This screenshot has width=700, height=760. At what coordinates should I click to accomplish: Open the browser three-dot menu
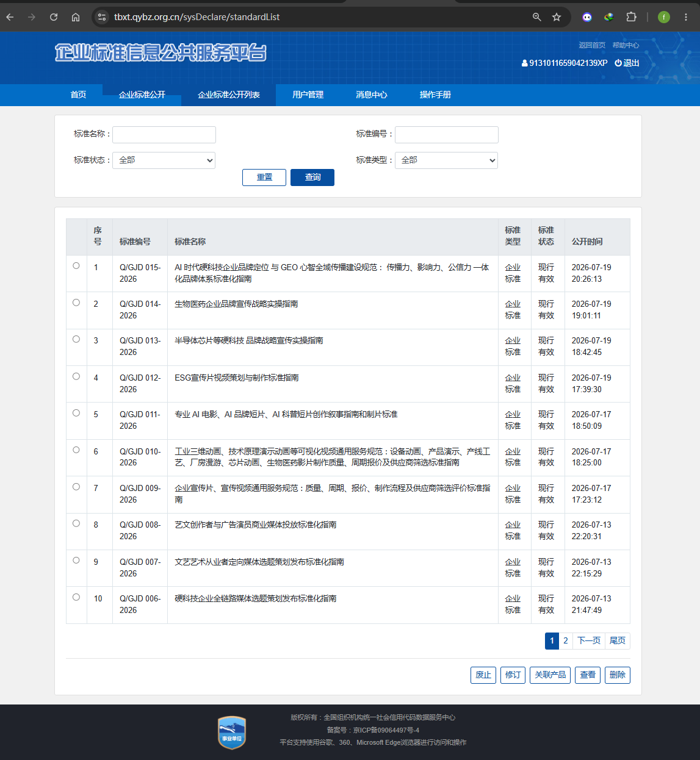click(686, 17)
